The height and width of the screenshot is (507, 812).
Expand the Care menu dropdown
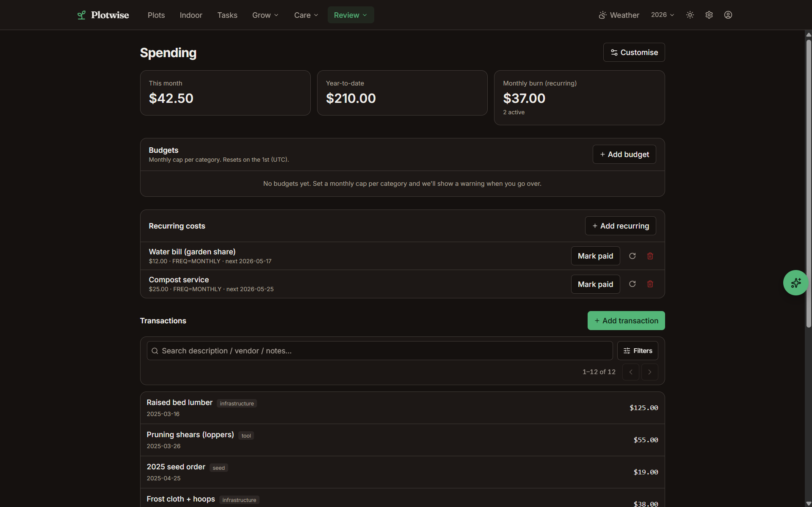pyautogui.click(x=306, y=15)
